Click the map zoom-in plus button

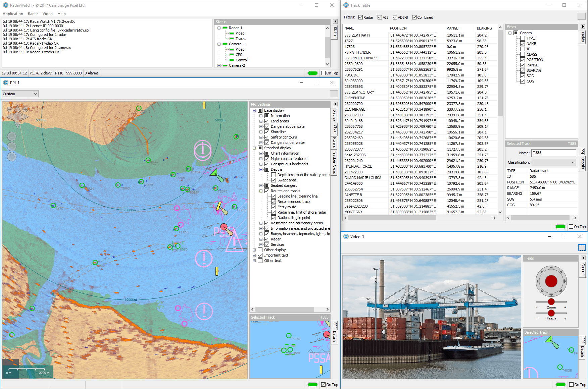click(26, 109)
